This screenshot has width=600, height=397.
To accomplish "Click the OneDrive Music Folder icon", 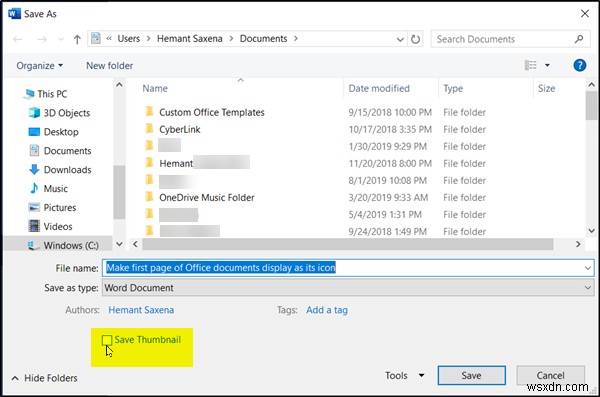I will click(149, 197).
